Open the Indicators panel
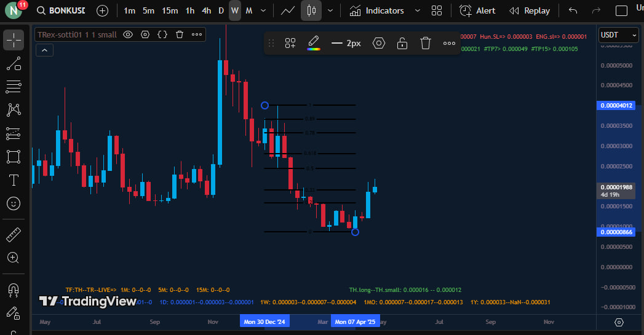 coord(377,10)
